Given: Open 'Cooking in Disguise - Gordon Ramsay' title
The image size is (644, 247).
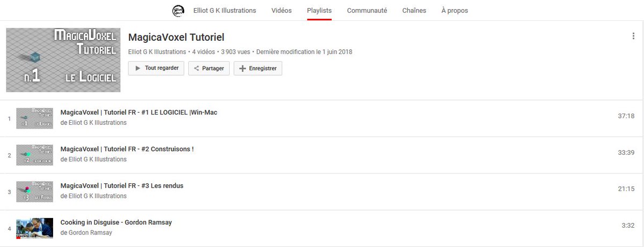Looking at the screenshot, I should click(116, 222).
